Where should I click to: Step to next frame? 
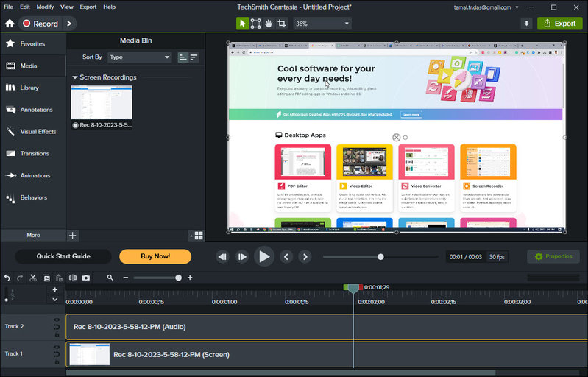242,257
